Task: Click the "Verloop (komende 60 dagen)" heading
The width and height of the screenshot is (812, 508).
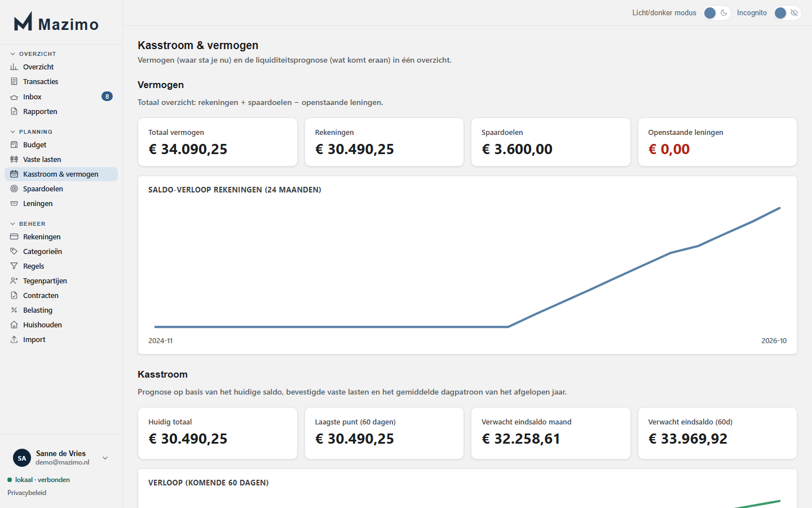Action: pos(209,483)
